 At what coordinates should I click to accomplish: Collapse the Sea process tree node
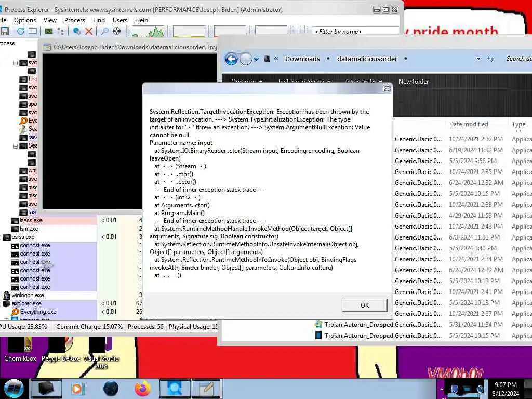point(15,146)
